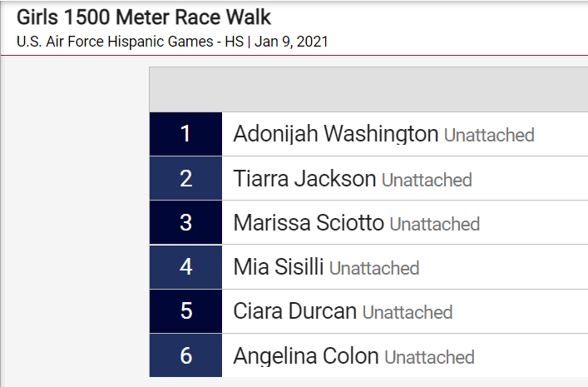Click the Girls 1500 Meter Race Walk heading
Screen dimensions: 588x387
pos(144,17)
